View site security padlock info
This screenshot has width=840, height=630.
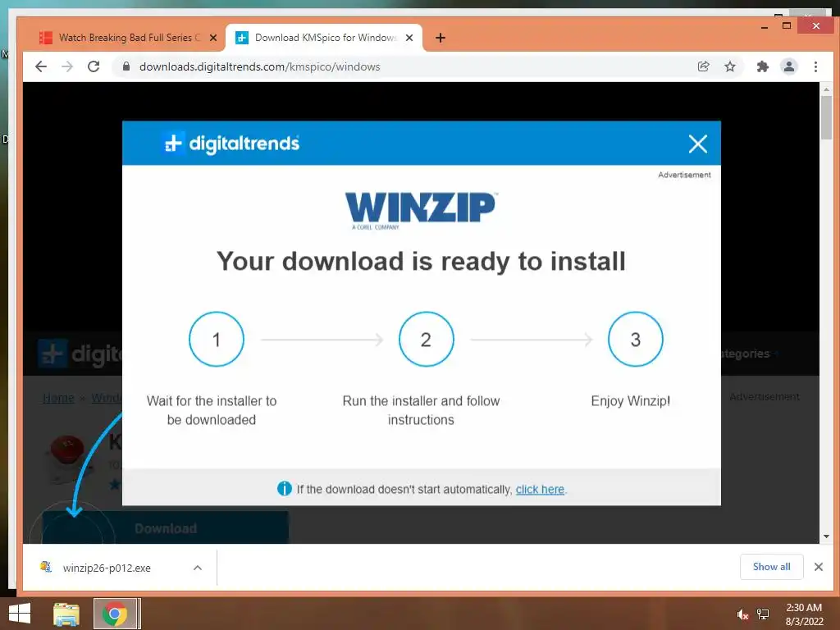pyautogui.click(x=126, y=66)
